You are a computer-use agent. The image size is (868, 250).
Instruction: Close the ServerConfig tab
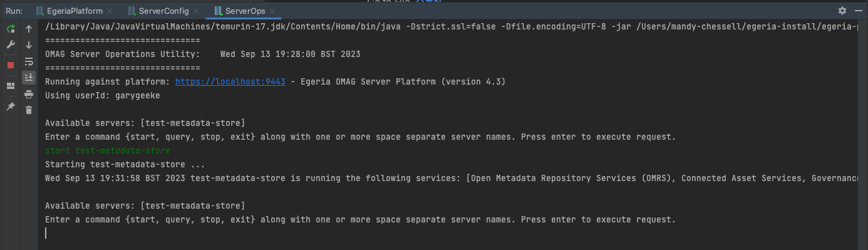(196, 12)
